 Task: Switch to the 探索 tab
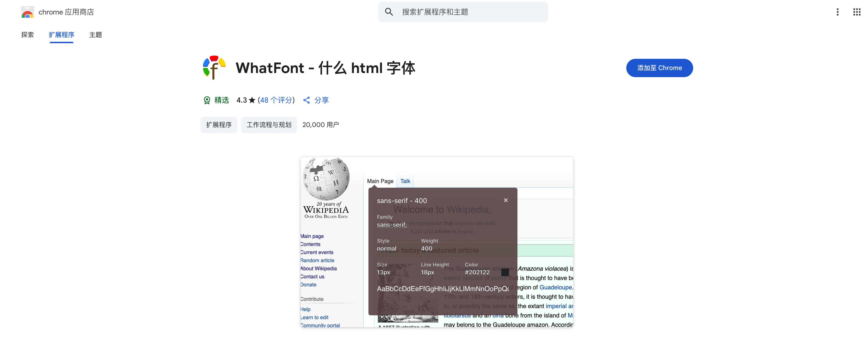27,35
